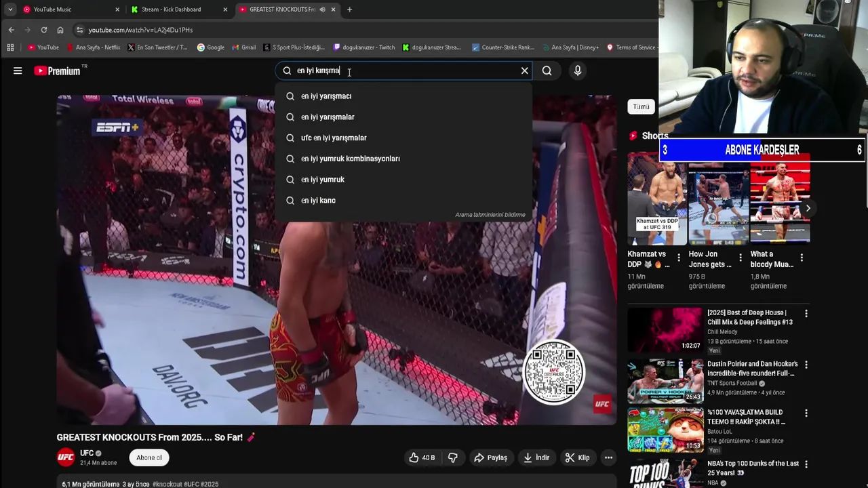This screenshot has height=488, width=868.
Task: Open How Jon Jones gets Short thumbnail
Action: [719, 198]
